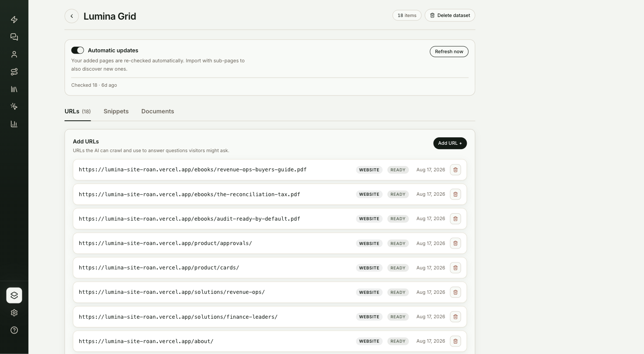
Task: Delete the solutions/finance-leaders/ URL
Action: (x=455, y=317)
